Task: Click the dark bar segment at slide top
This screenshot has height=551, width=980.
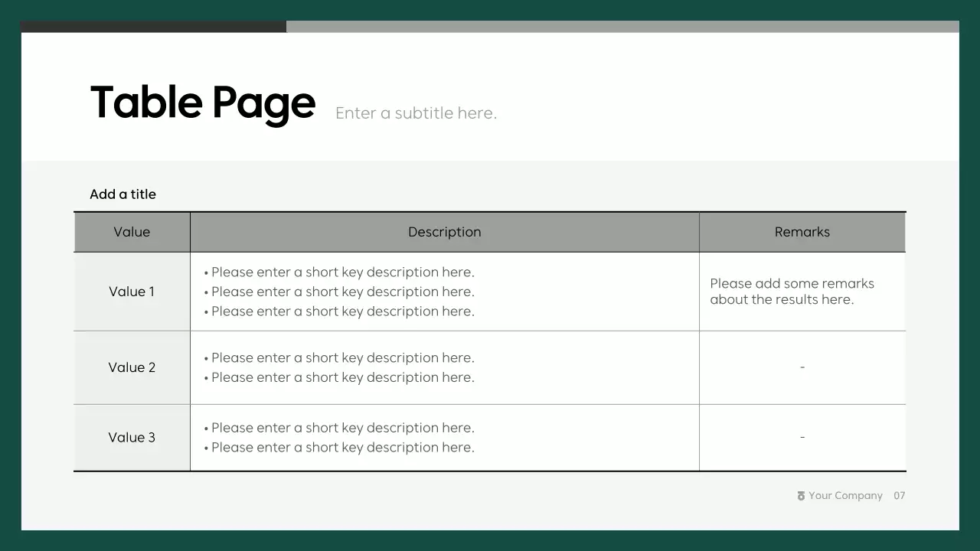Action: 153,27
